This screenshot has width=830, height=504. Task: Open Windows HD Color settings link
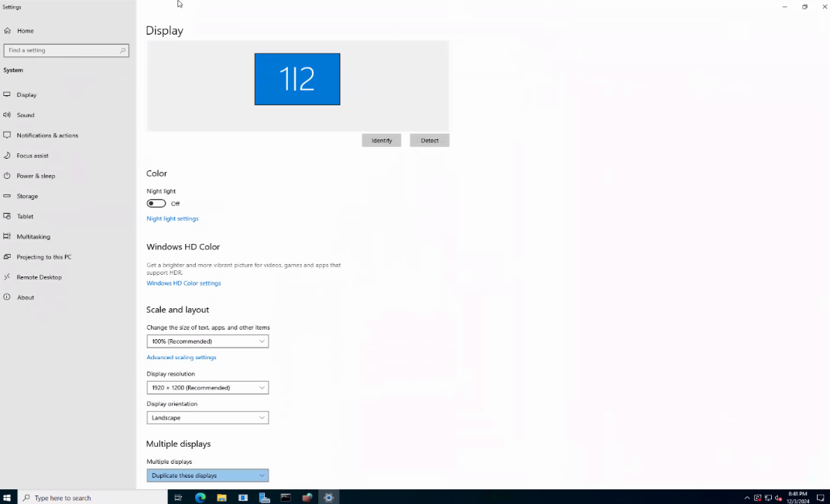coord(183,283)
